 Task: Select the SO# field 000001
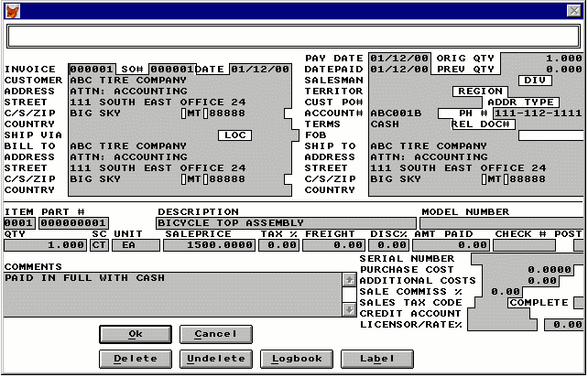click(x=172, y=70)
